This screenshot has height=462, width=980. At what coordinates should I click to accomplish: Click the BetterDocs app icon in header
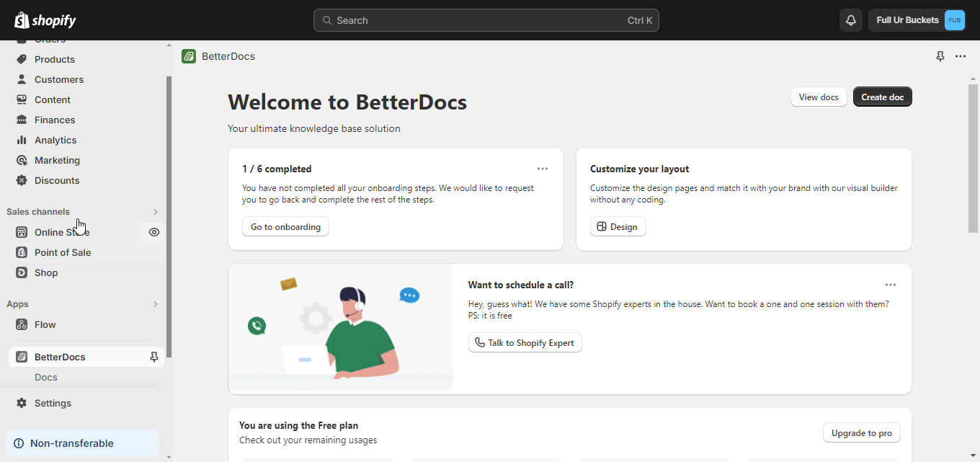[189, 56]
